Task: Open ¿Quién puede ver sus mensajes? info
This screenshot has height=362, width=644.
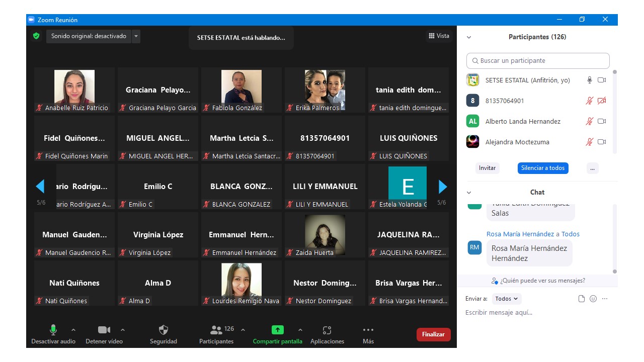Action: (538, 281)
